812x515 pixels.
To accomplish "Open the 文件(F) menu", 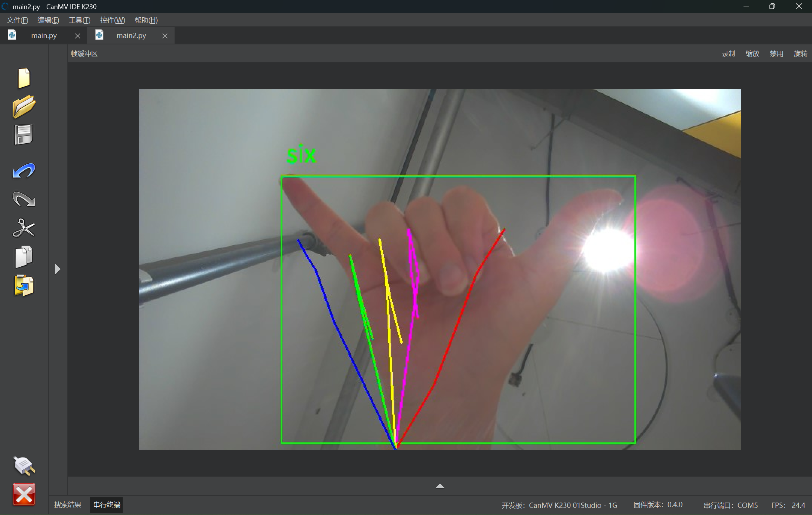I will click(17, 20).
